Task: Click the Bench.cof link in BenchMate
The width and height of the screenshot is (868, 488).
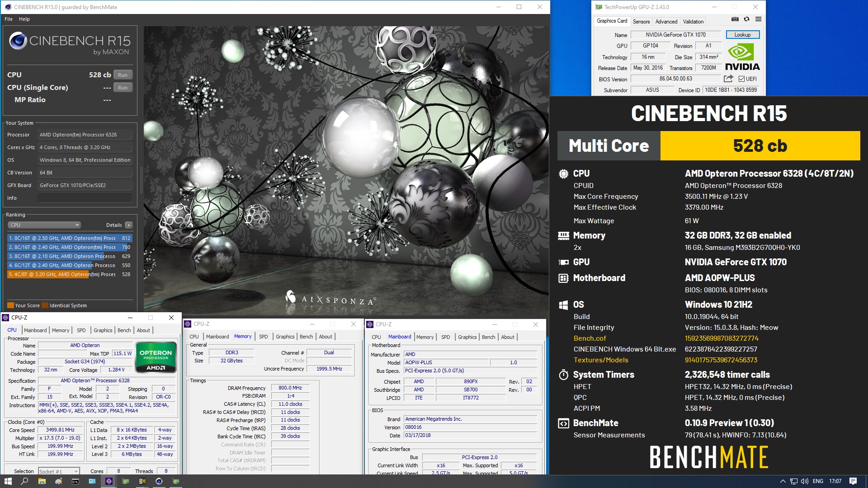Action: [590, 338]
